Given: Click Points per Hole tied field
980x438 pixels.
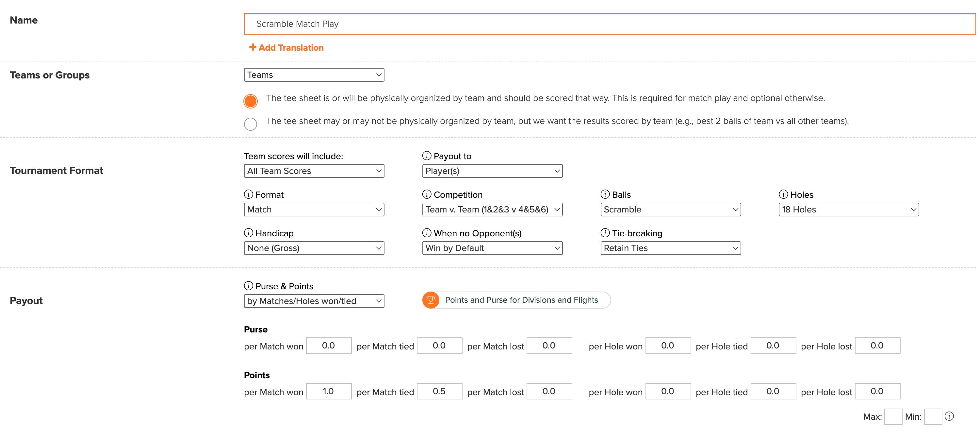Looking at the screenshot, I should click(x=773, y=391).
